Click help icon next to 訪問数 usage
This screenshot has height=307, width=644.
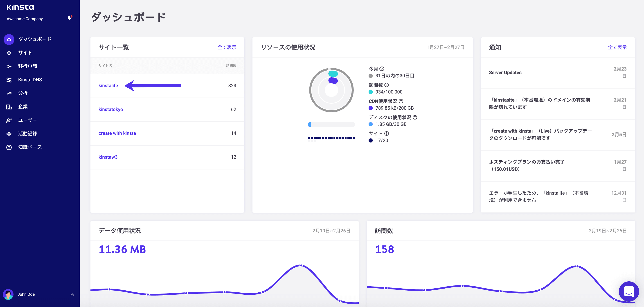click(x=387, y=85)
